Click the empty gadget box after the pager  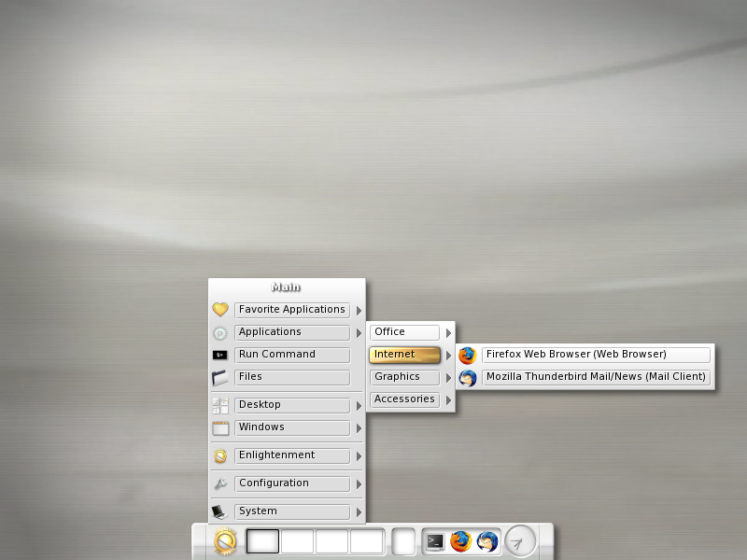click(403, 541)
